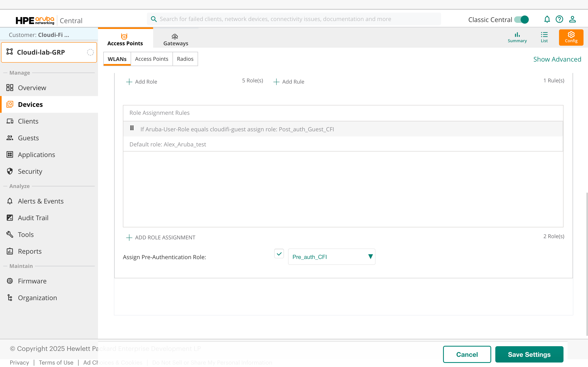Toggle the Classic Central switch

tap(522, 19)
